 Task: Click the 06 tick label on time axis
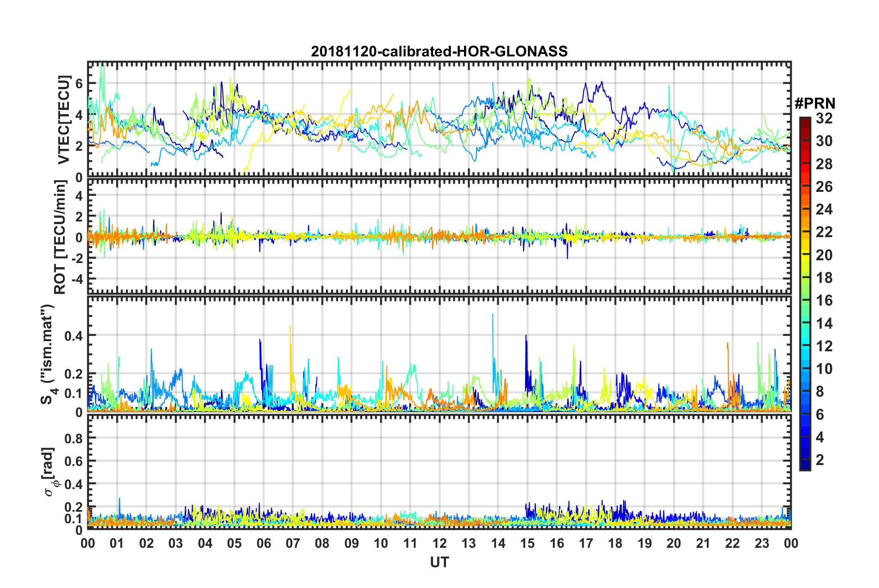tap(263, 543)
